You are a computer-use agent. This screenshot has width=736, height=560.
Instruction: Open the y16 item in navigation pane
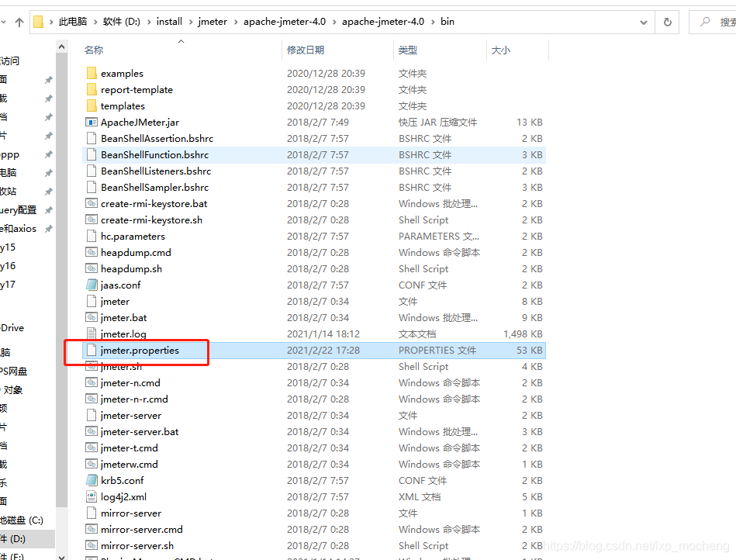[8, 266]
